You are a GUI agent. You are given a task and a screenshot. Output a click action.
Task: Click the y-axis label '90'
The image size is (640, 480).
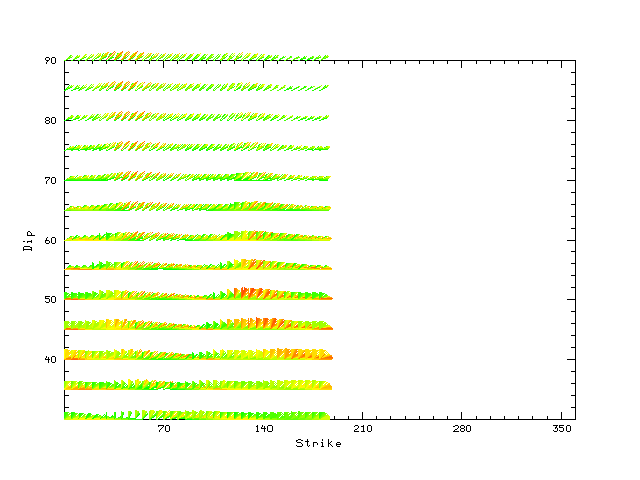tap(50, 61)
